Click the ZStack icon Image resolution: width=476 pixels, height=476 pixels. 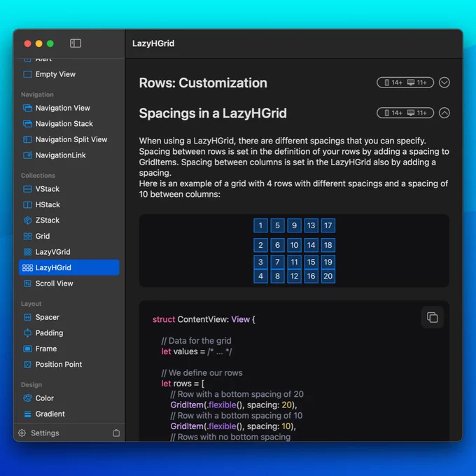pos(27,220)
